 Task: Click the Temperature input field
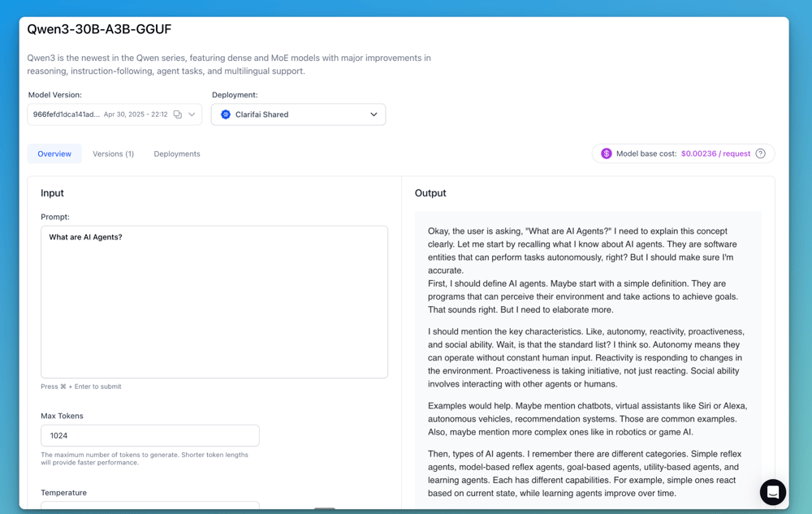pyautogui.click(x=150, y=506)
